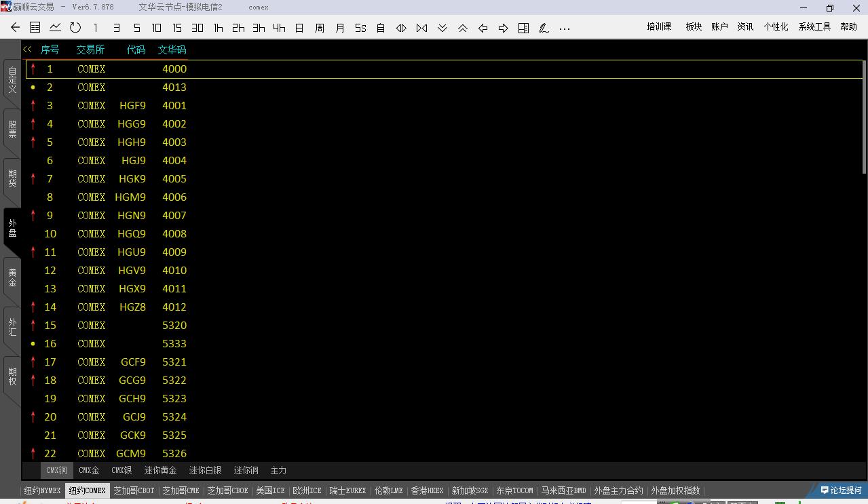Click the vertical scrollbar of the list

point(865,117)
